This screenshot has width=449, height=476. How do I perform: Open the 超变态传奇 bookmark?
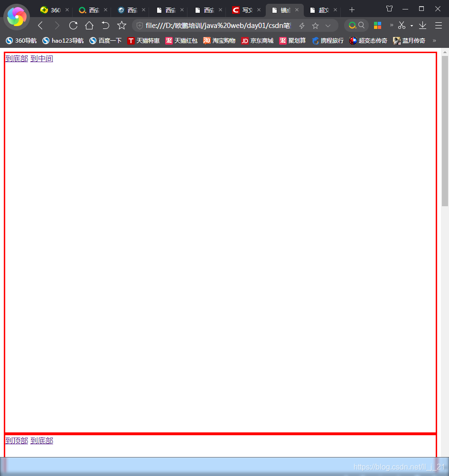pos(368,41)
